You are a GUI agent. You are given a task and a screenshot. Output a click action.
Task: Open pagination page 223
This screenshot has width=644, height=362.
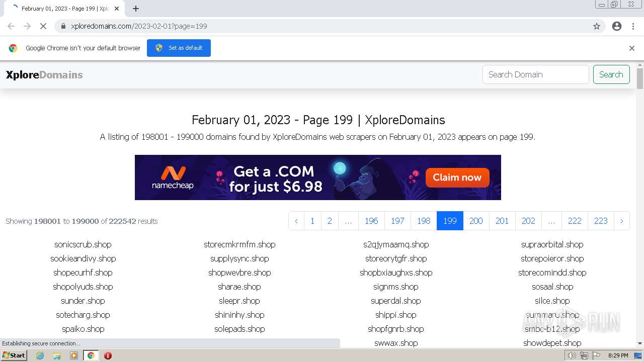click(601, 221)
